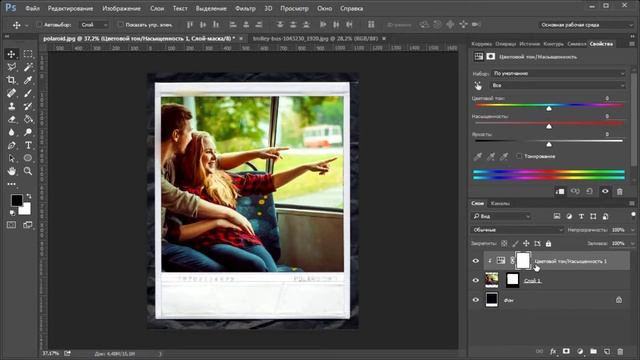
Task: Click the Насыщенность slider handle
Action: 549,126
